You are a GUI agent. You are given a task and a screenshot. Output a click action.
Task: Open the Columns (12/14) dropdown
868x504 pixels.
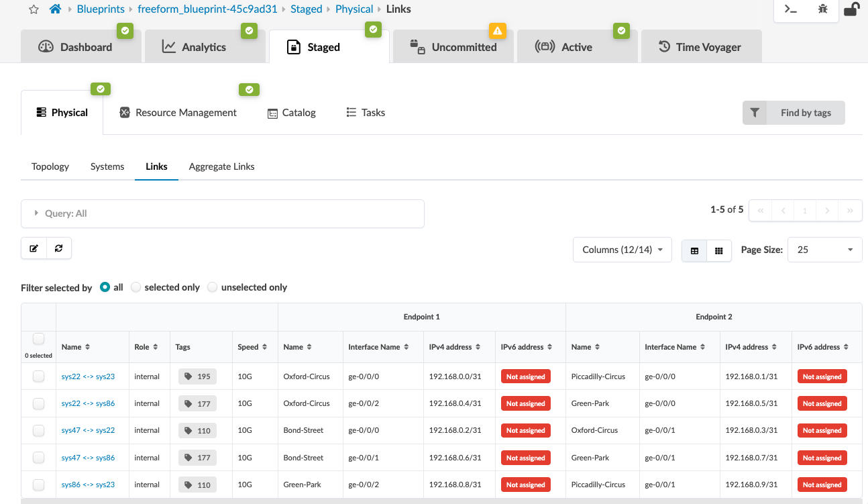pyautogui.click(x=622, y=250)
